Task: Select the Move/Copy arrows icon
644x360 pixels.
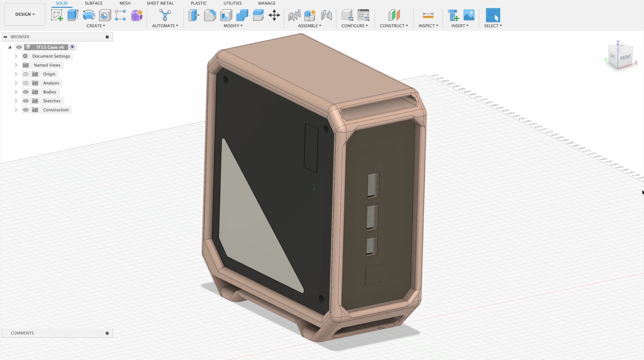Action: 274,15
